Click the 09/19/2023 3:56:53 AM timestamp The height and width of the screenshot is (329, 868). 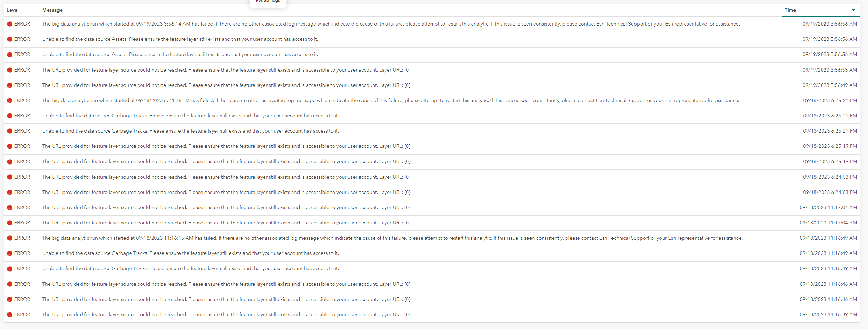pos(829,70)
